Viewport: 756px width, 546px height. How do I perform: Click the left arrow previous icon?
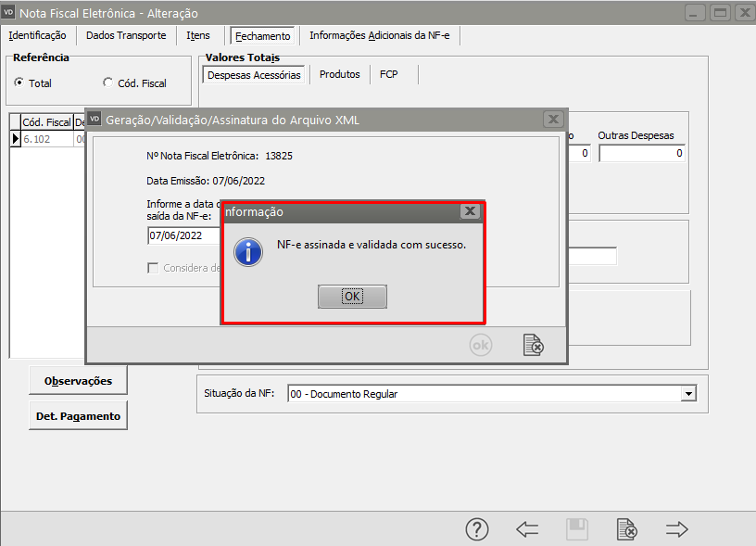pyautogui.click(x=527, y=529)
